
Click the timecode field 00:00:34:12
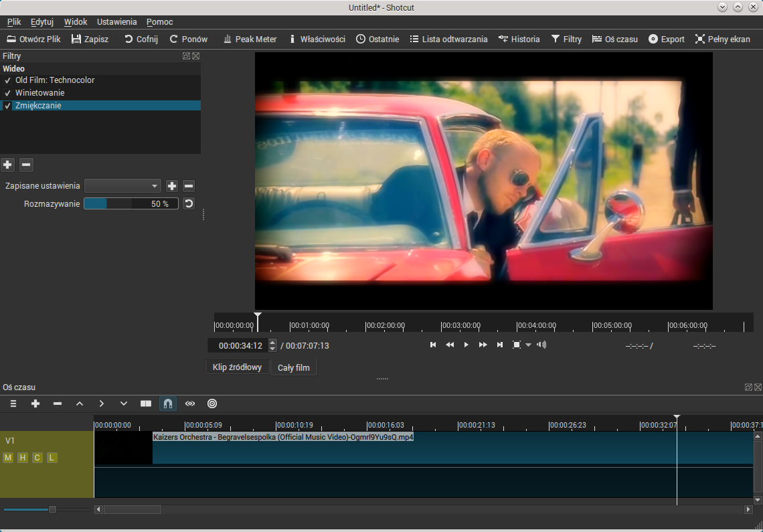pyautogui.click(x=238, y=345)
